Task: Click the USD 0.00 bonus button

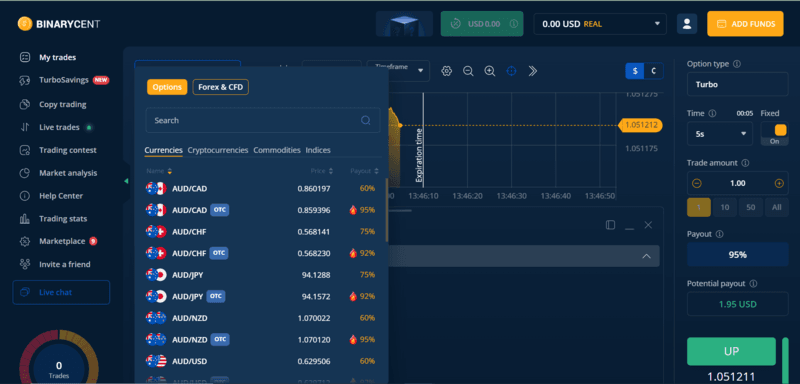Action: tap(482, 24)
